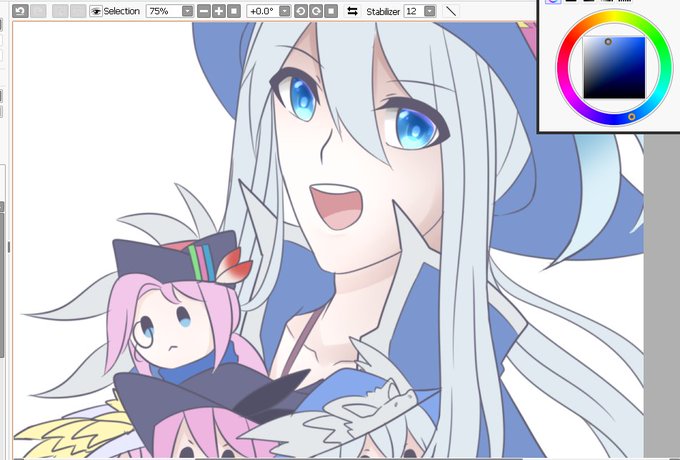Screen dimensions: 680x460
Task: Click the saturation-value square in the color wheel
Action: (614, 68)
